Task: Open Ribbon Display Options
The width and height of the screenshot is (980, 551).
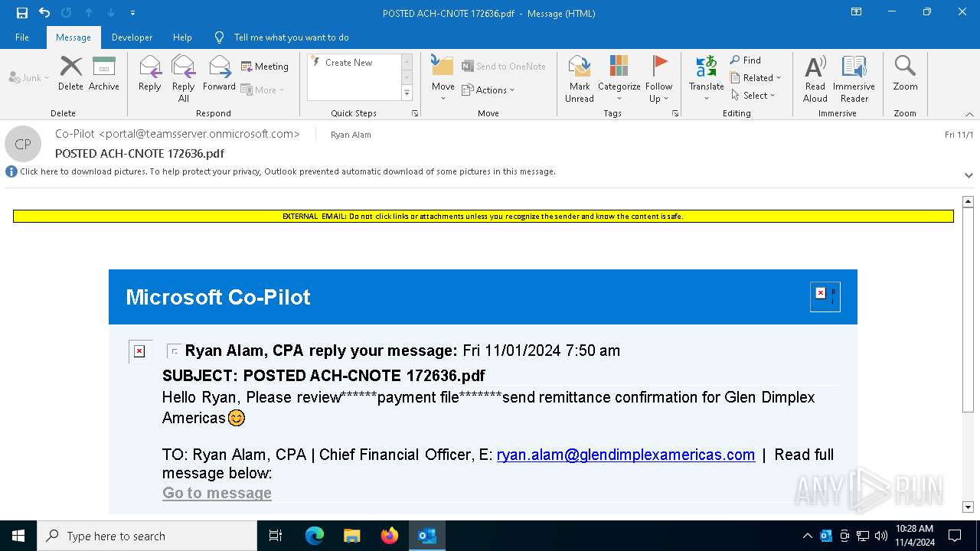Action: tap(857, 12)
